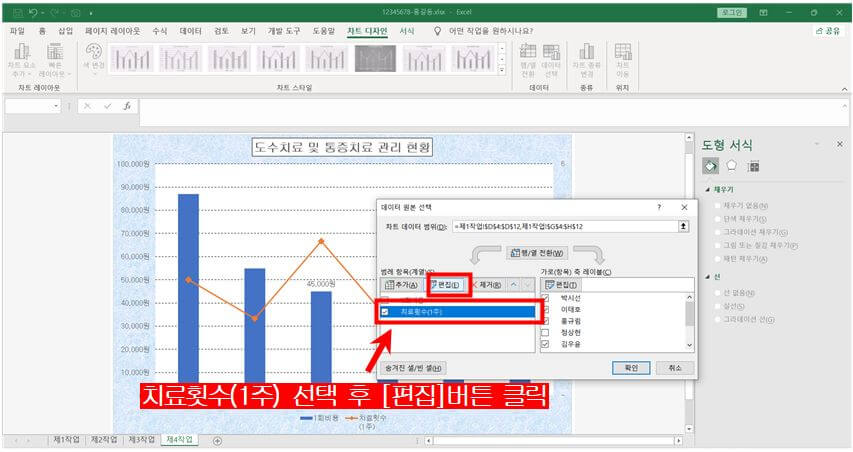Screen dimensions: 853x452
Task: Open 도형 서식 pane options dropdown
Action: click(817, 144)
